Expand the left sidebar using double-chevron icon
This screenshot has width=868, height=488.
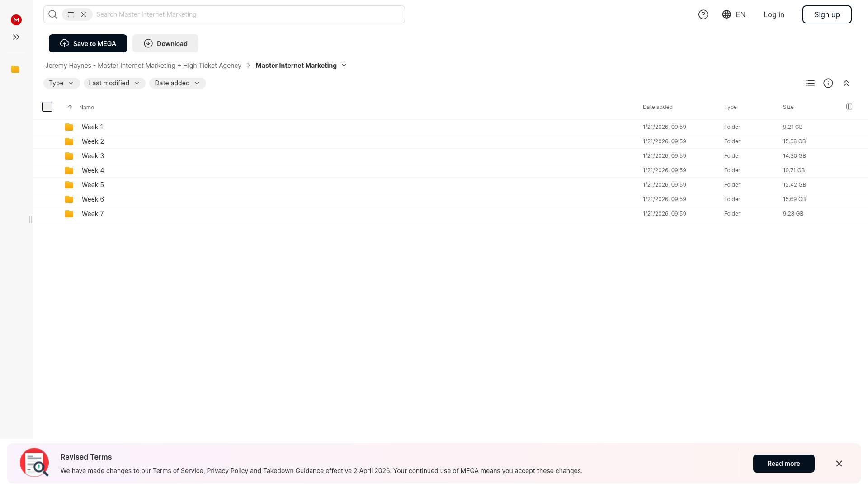pyautogui.click(x=16, y=37)
